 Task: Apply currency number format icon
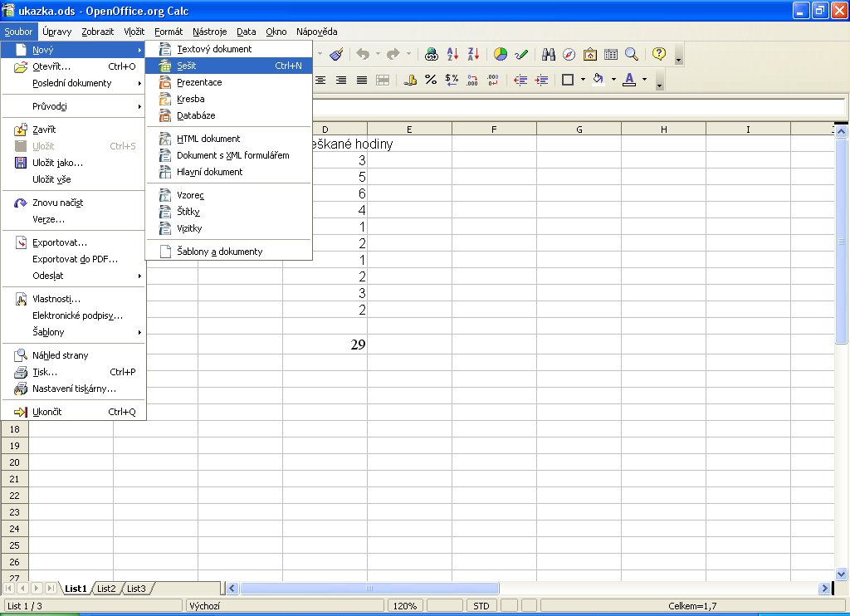410,81
